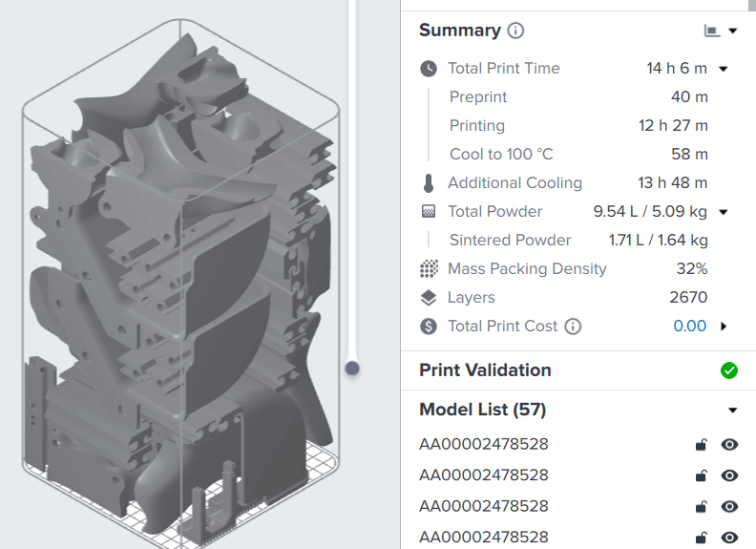This screenshot has width=756, height=549.
Task: Collapse the Total Print Time breakdown
Action: tap(724, 69)
